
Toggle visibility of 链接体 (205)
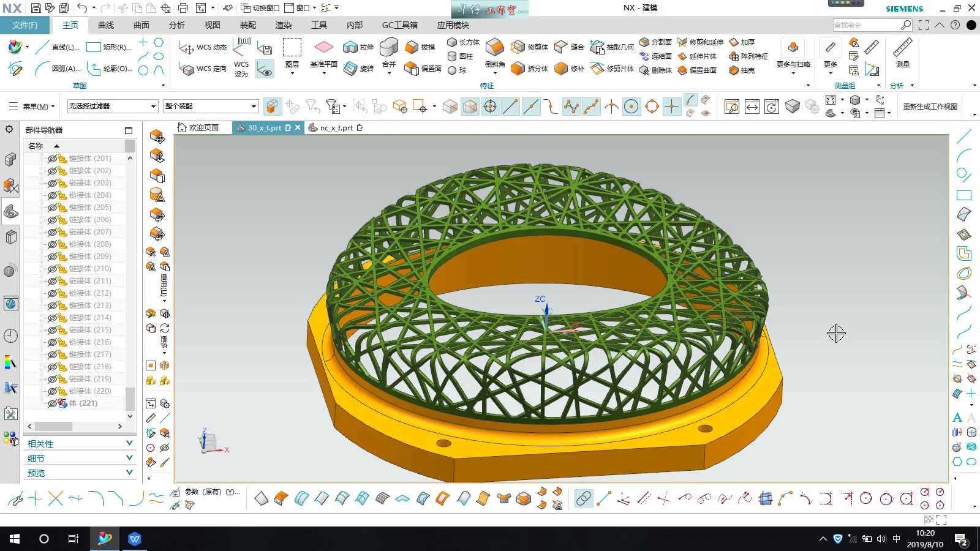click(52, 208)
